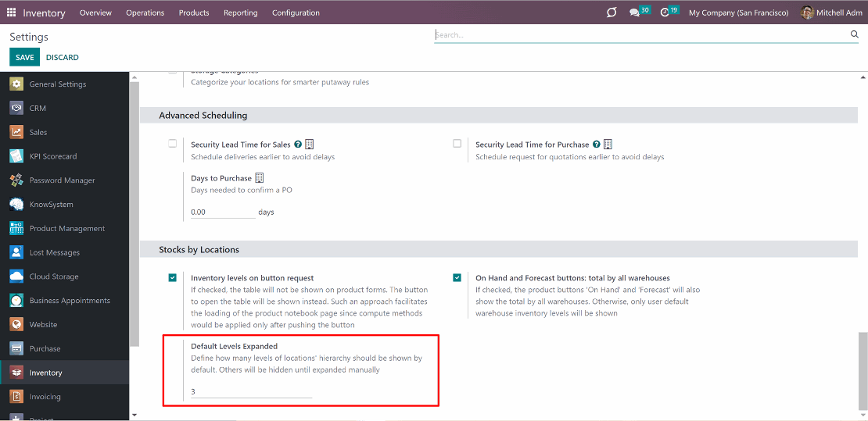The height and width of the screenshot is (421, 868).
Task: Go to Website settings section label
Action: pos(43,325)
